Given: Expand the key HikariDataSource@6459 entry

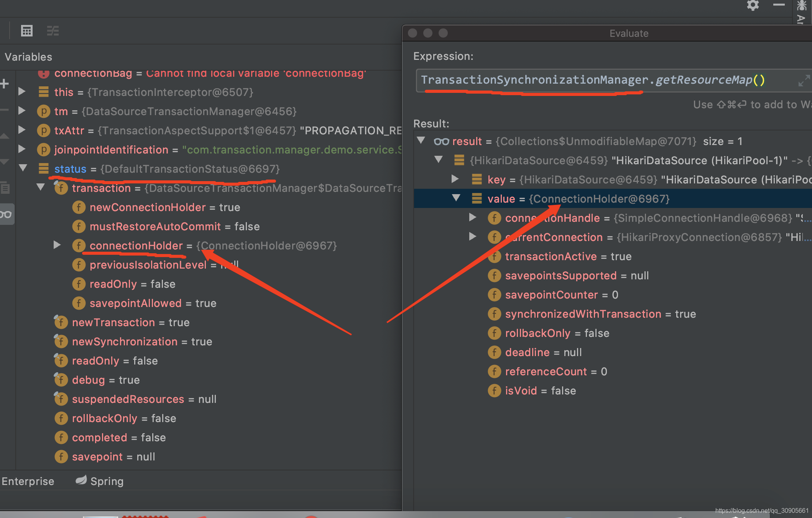Looking at the screenshot, I should [x=455, y=179].
